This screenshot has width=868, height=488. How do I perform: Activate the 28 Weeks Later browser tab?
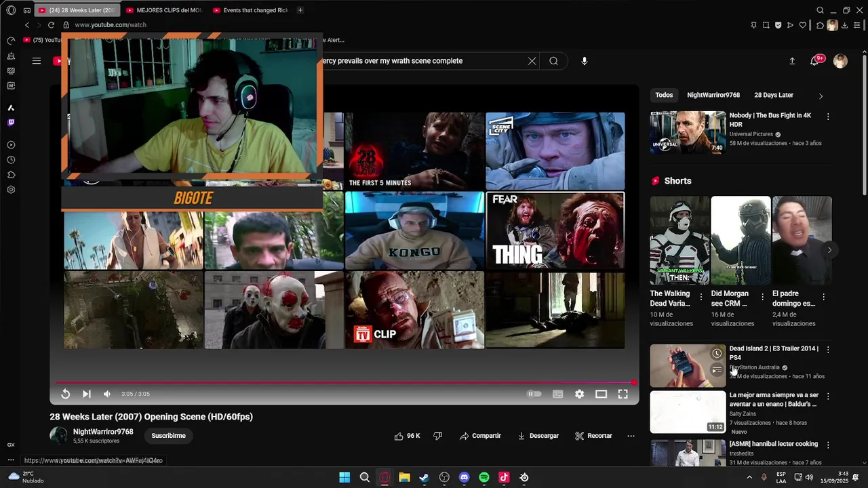point(76,10)
